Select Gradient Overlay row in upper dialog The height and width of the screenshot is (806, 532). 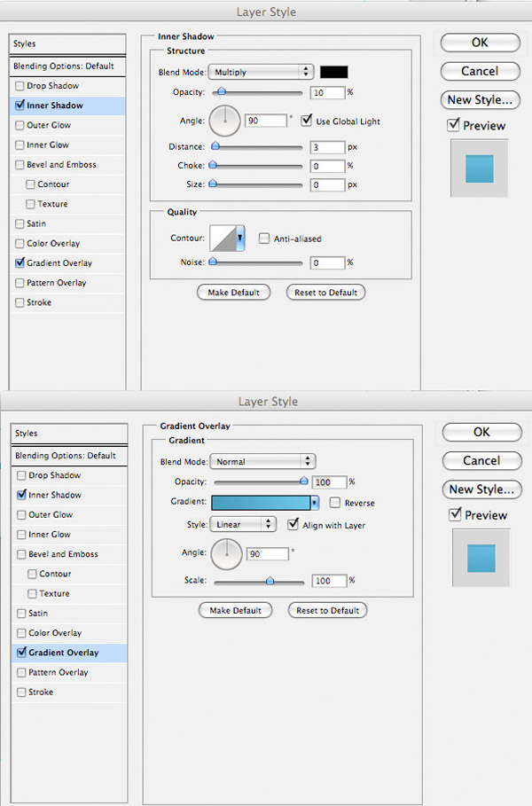[67, 263]
